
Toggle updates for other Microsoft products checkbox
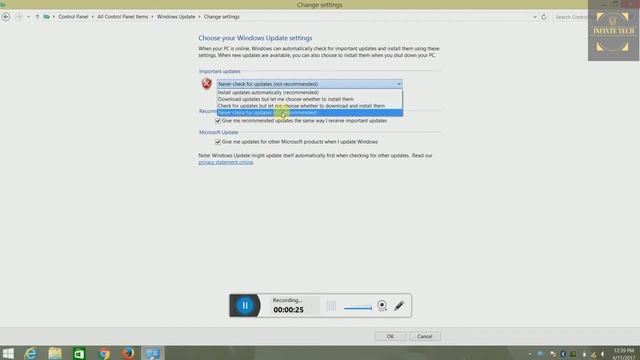pos(218,142)
